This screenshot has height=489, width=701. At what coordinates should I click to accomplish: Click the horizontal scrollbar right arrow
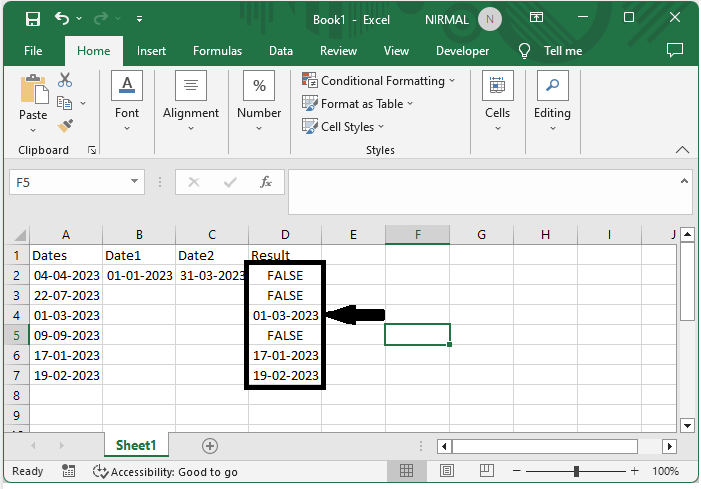click(669, 446)
